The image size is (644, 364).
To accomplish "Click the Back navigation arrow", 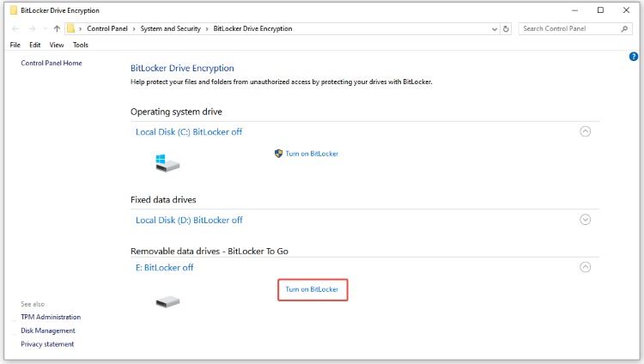I will pos(15,28).
